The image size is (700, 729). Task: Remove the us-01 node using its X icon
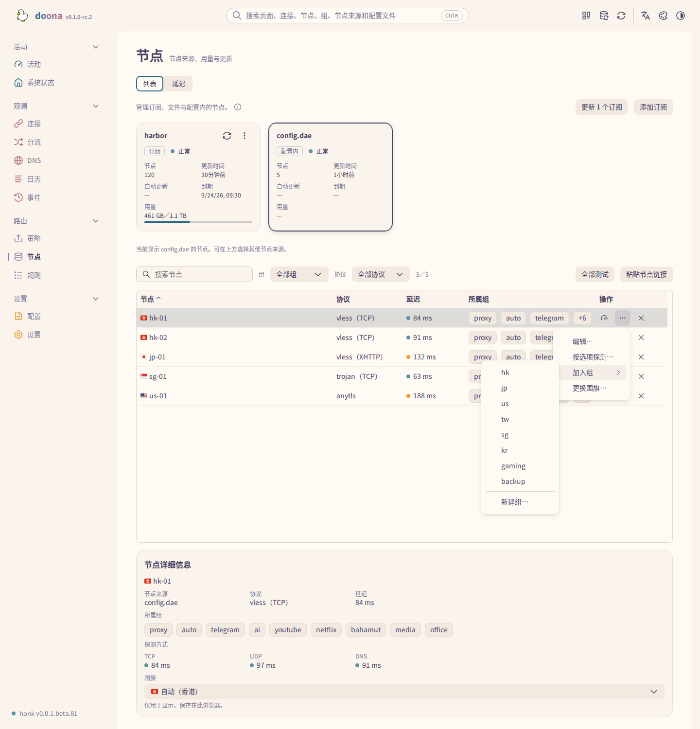tap(641, 396)
